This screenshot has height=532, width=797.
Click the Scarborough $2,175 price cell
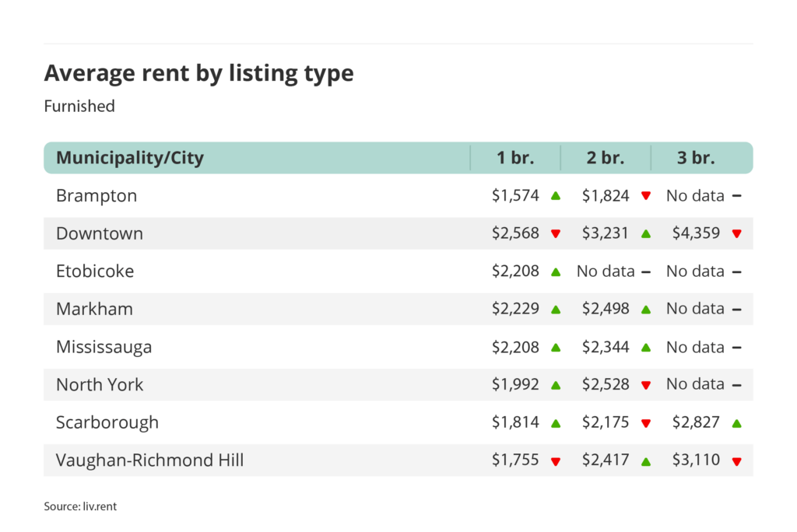tap(605, 422)
